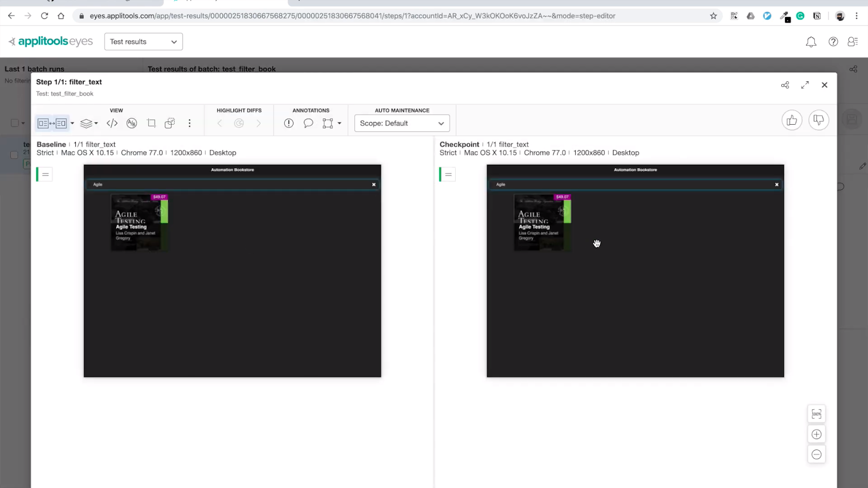Screen dimensions: 868x488
Task: Open the three-dot more view options menu
Action: 189,124
